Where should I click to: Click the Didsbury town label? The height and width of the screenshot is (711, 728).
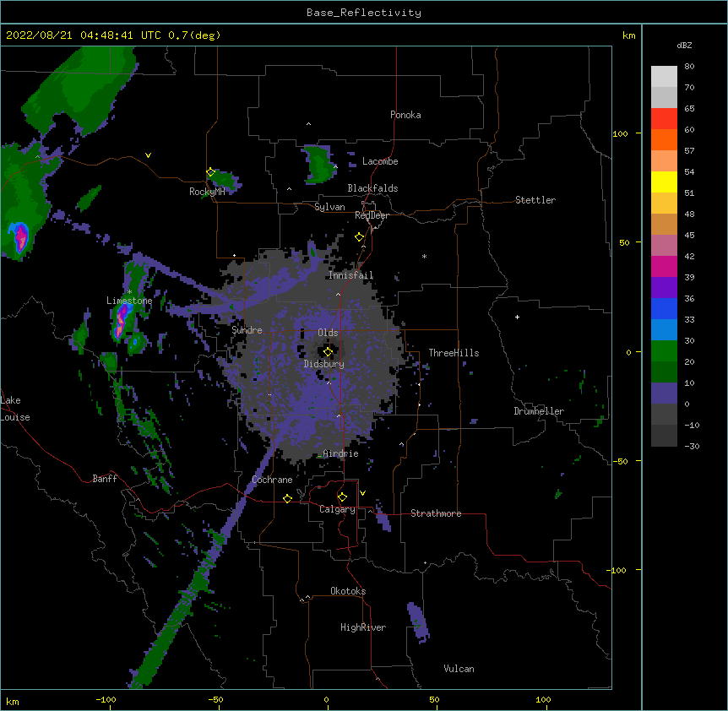pyautogui.click(x=324, y=364)
